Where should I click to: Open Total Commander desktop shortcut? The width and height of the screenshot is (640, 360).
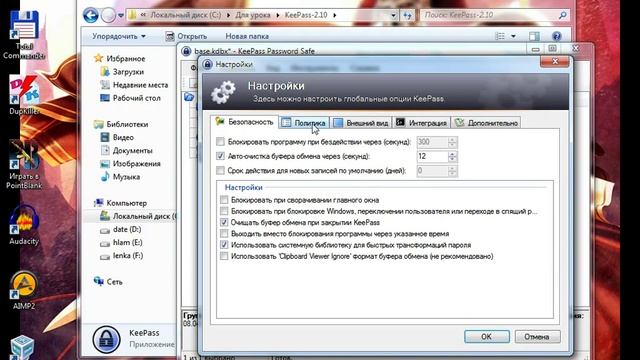24,35
